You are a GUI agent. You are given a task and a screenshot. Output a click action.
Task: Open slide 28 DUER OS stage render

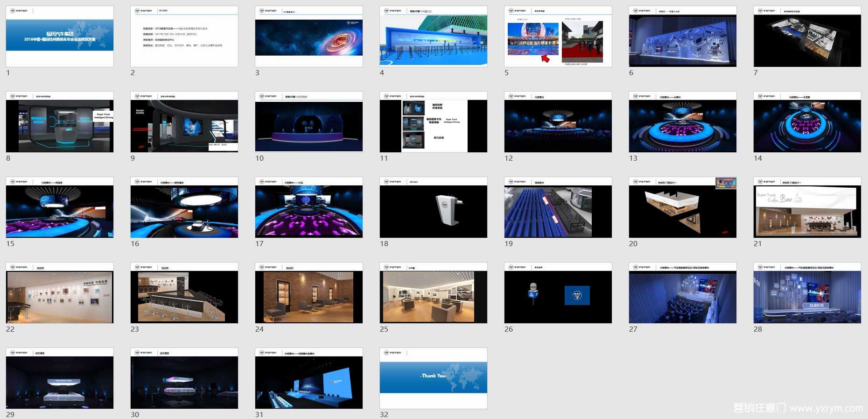(x=807, y=293)
